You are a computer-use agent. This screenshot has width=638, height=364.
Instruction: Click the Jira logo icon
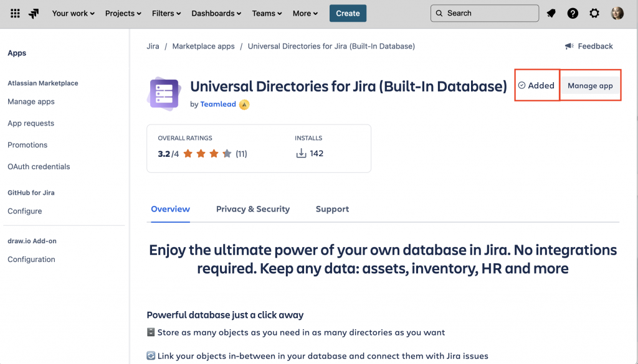(x=34, y=14)
